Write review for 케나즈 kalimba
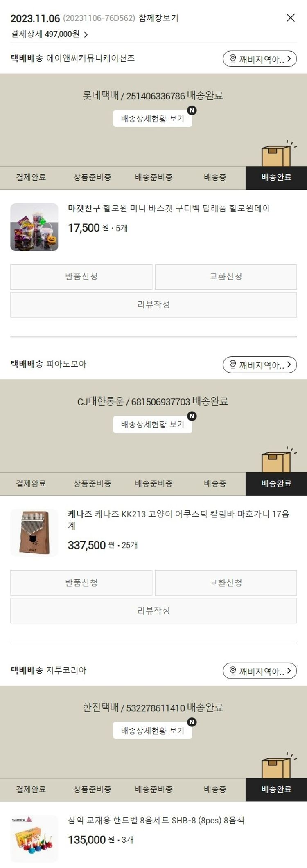307x868 pixels. click(x=153, y=611)
